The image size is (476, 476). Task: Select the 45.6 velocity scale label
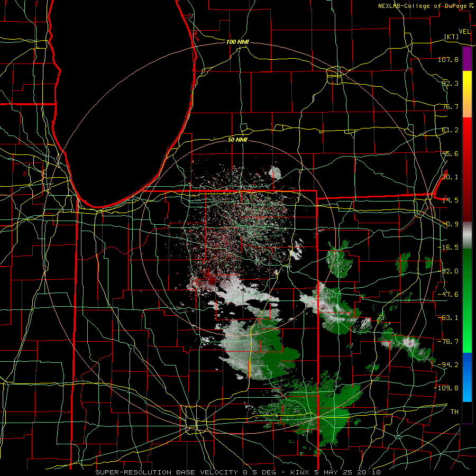(450, 153)
